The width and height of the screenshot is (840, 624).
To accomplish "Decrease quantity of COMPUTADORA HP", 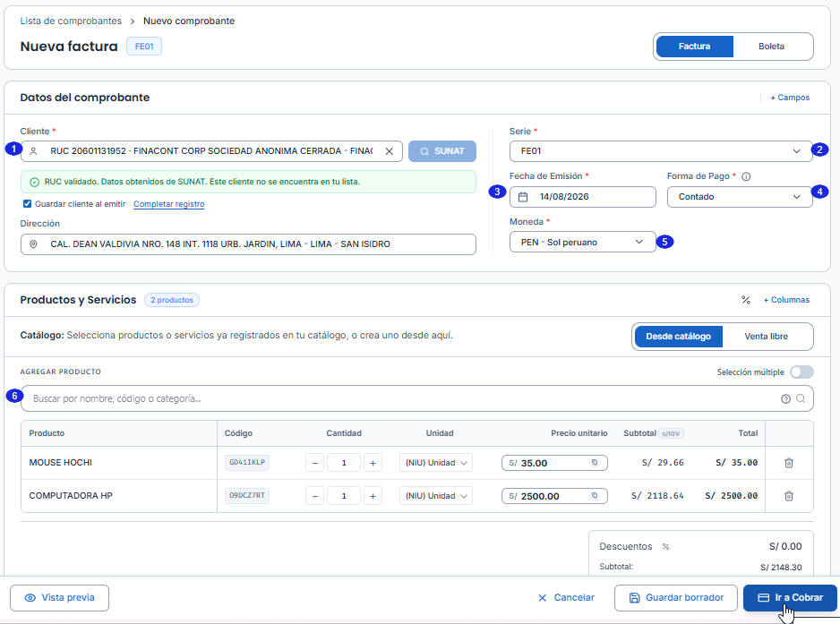I will 315,496.
